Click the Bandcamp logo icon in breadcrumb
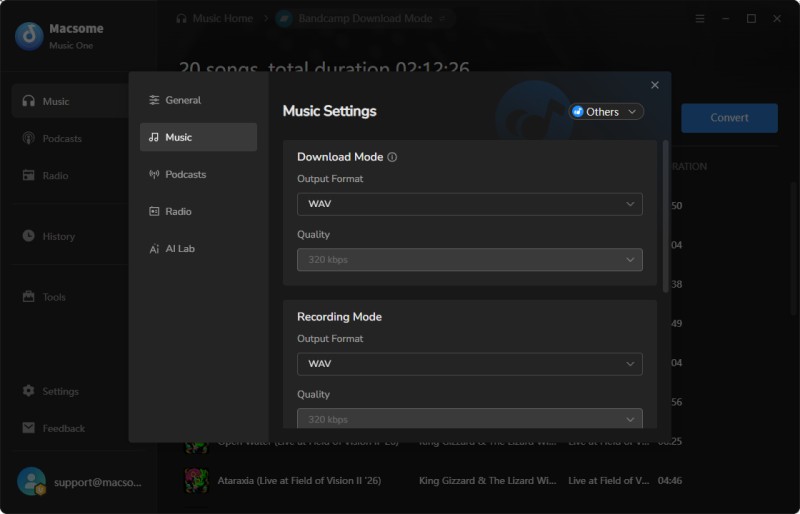 point(284,19)
